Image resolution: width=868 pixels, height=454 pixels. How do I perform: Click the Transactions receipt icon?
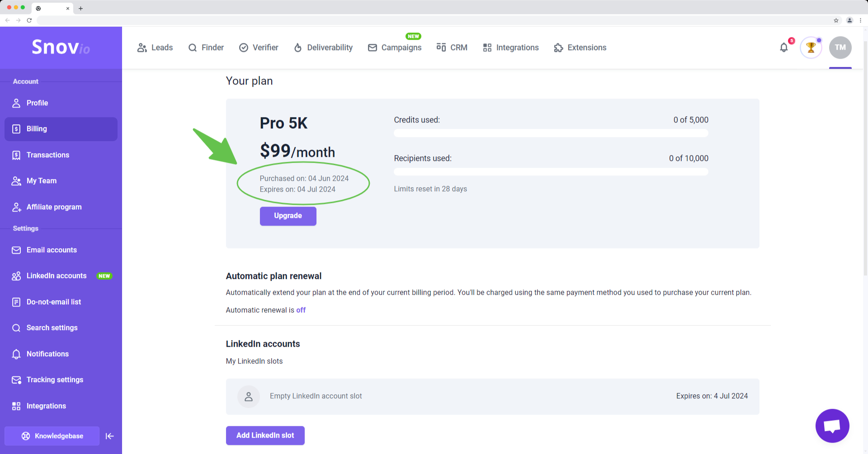click(16, 155)
